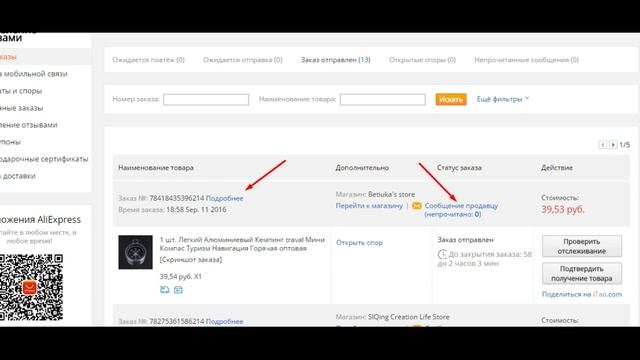Go to the next page arrow
Viewport: 640px width, 360px height.
tap(613, 144)
